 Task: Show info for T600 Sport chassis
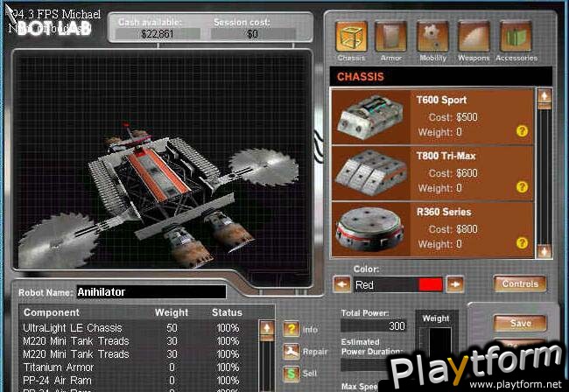click(x=522, y=131)
